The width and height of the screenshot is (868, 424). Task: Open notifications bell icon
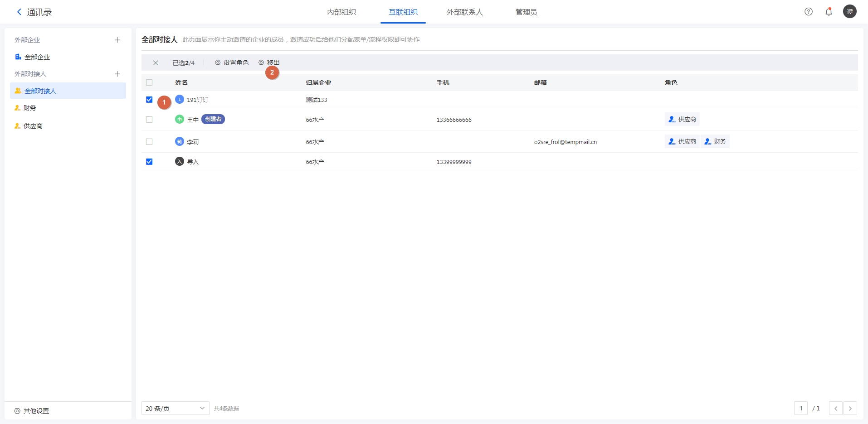pyautogui.click(x=829, y=12)
